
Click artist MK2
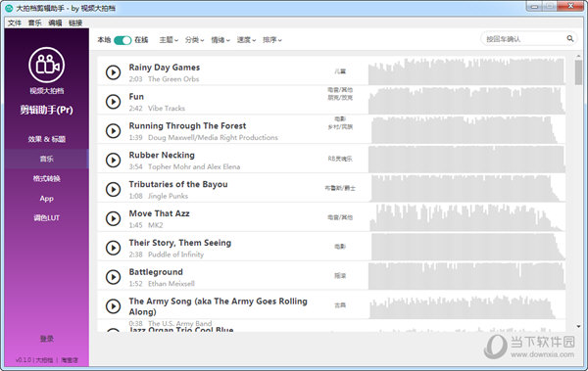(x=155, y=225)
